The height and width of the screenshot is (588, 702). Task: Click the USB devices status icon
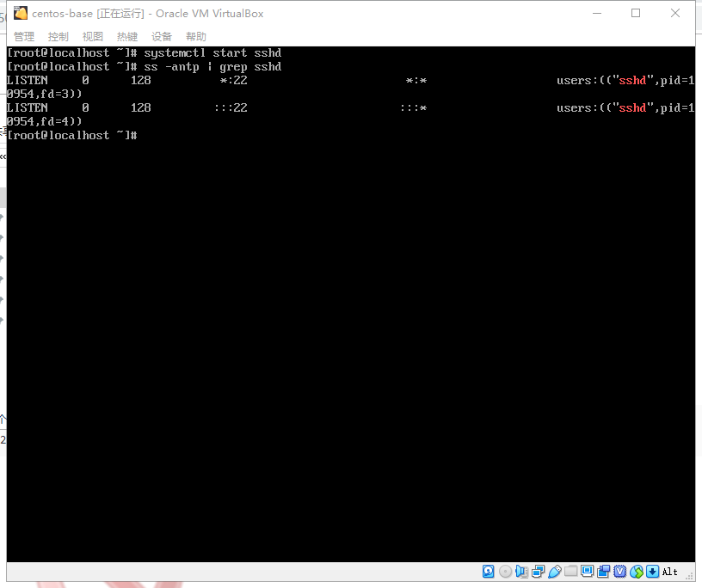(554, 572)
